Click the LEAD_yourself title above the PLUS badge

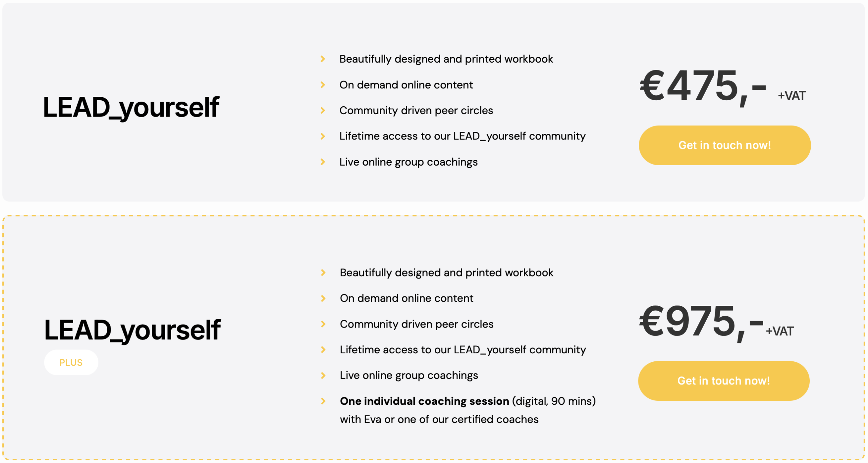(132, 330)
